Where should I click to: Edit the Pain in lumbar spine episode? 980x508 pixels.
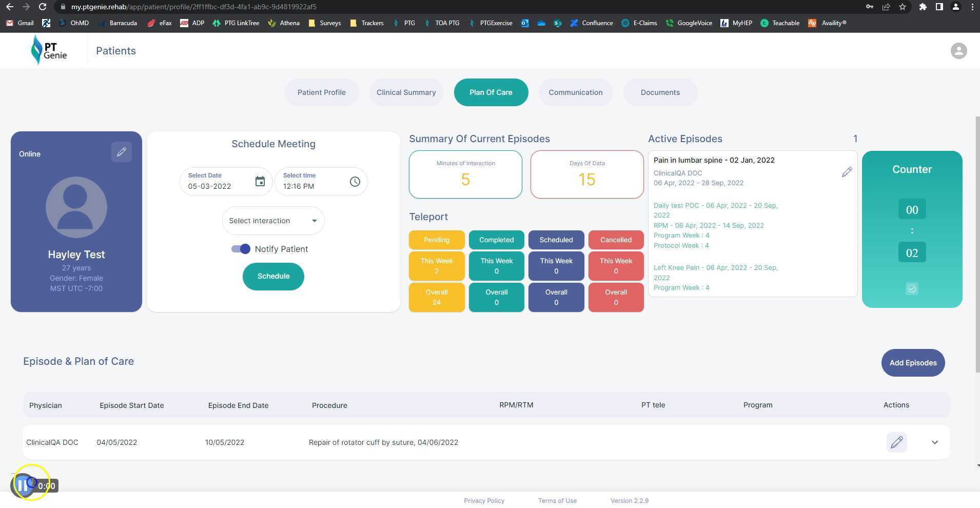click(847, 172)
